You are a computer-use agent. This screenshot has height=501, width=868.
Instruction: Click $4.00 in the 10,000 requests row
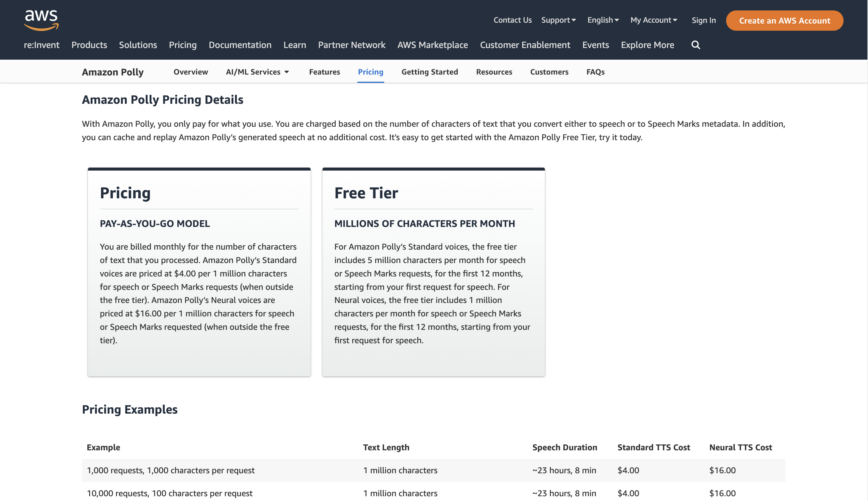pyautogui.click(x=628, y=494)
